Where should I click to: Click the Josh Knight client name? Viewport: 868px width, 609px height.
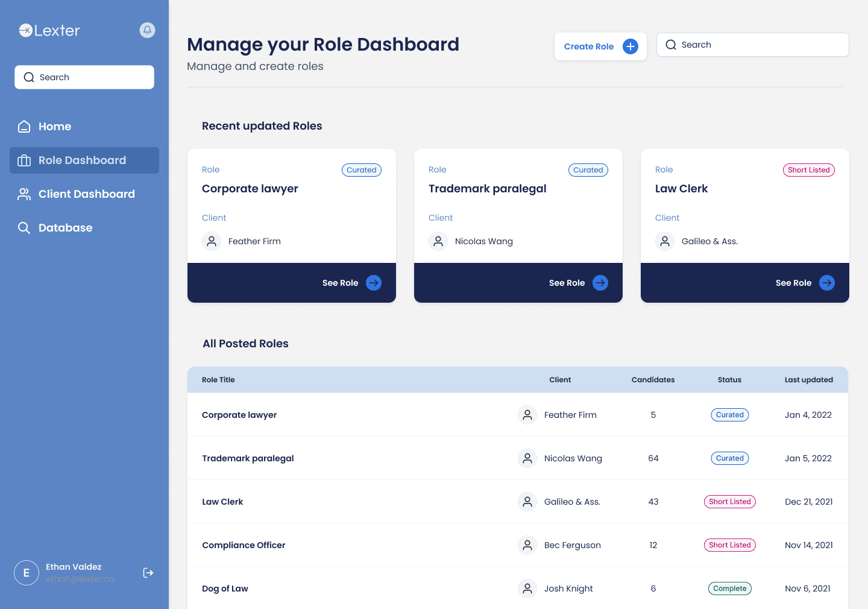click(x=568, y=588)
